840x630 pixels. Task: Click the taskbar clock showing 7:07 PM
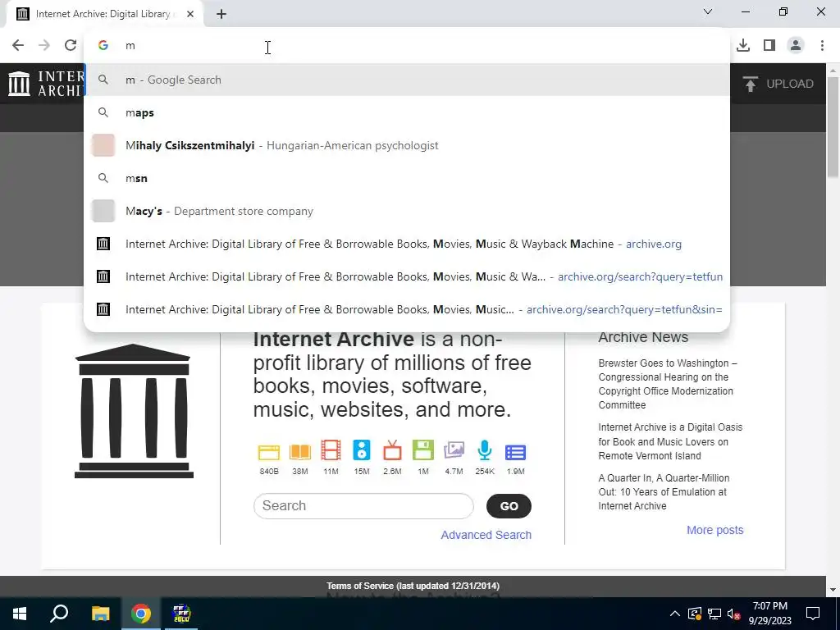click(x=769, y=614)
